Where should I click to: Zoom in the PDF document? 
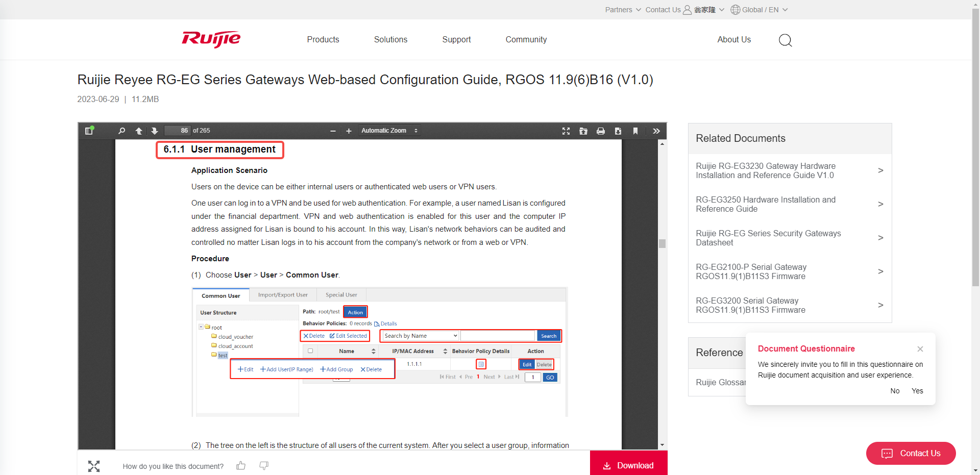349,131
